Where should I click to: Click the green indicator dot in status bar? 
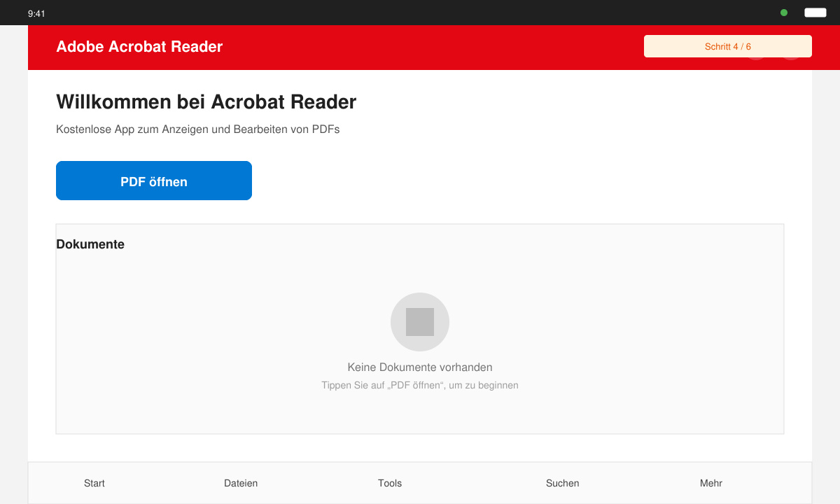click(784, 13)
